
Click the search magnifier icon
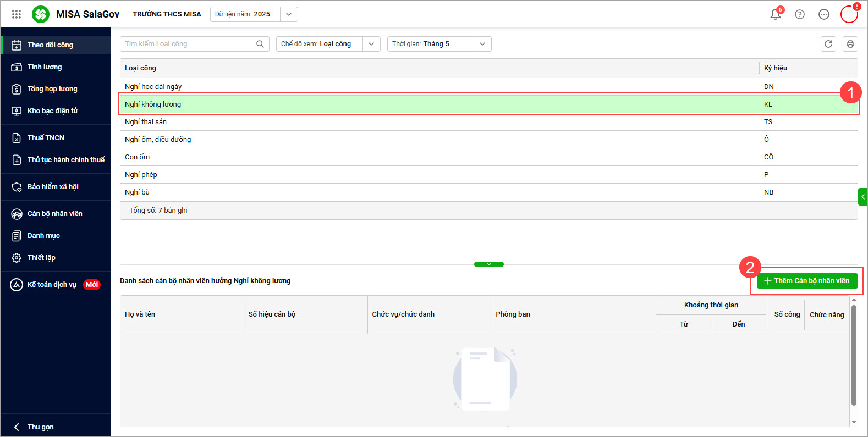tap(260, 44)
